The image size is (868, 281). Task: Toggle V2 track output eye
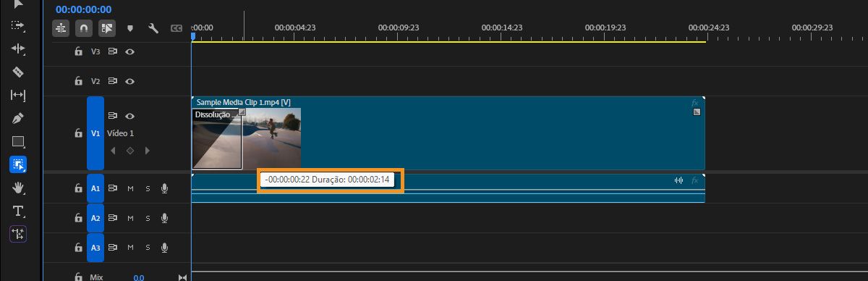[130, 81]
